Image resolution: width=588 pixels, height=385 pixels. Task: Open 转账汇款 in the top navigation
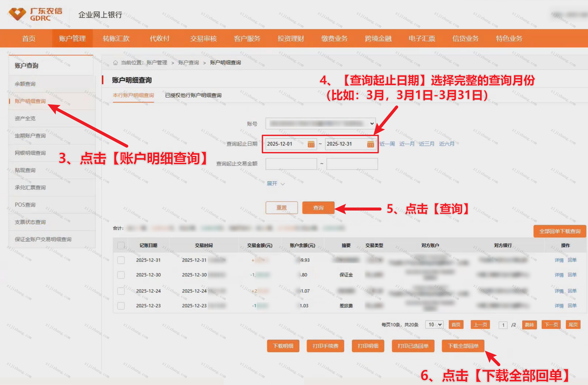click(x=116, y=38)
